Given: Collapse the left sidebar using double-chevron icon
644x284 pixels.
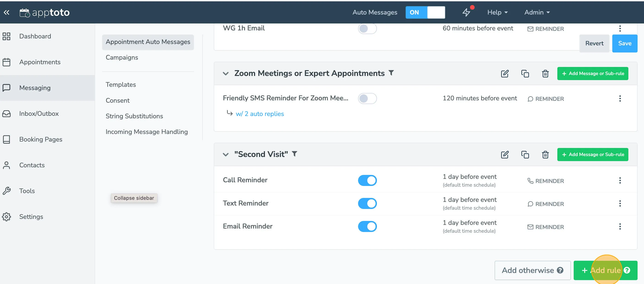Looking at the screenshot, I should [x=6, y=12].
